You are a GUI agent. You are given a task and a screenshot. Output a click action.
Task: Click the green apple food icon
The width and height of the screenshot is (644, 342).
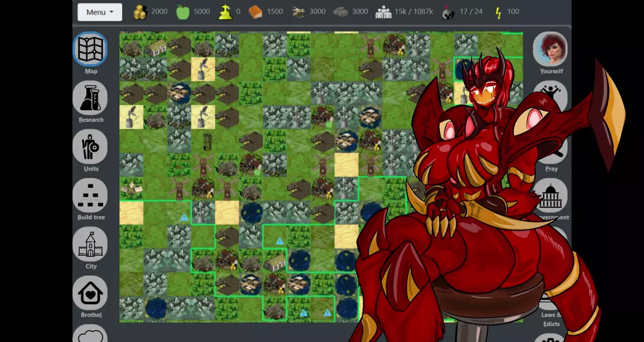[183, 12]
